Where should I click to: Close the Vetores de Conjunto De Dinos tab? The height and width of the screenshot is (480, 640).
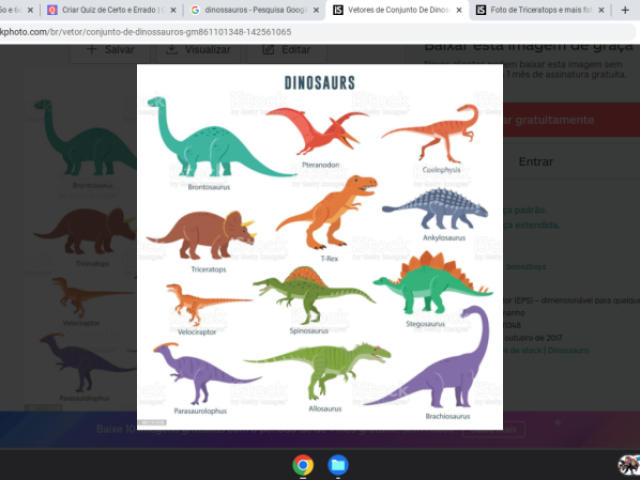459,10
